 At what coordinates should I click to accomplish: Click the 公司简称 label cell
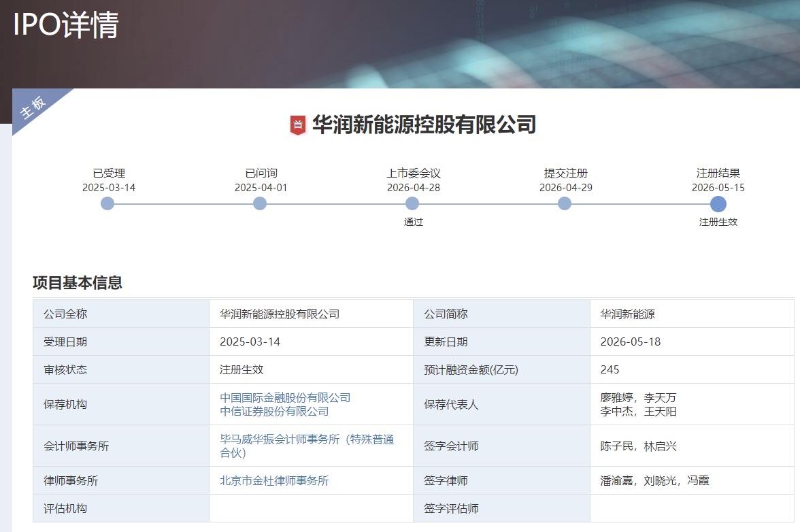pos(501,314)
